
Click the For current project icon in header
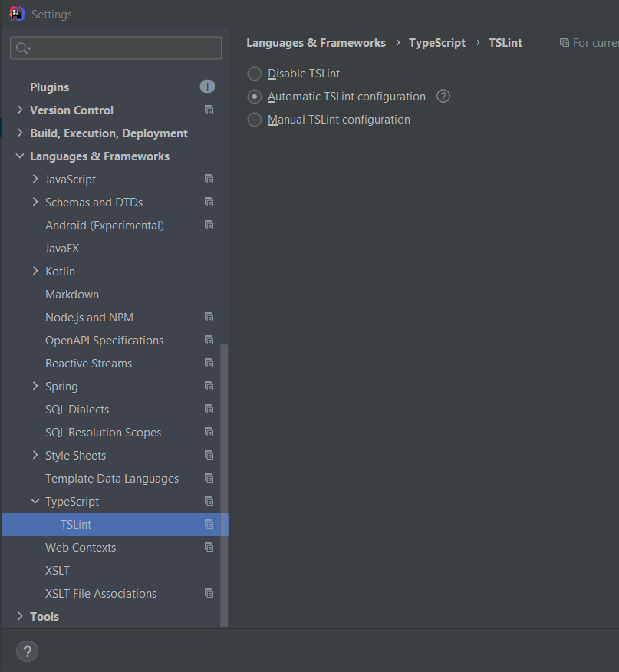click(x=565, y=43)
